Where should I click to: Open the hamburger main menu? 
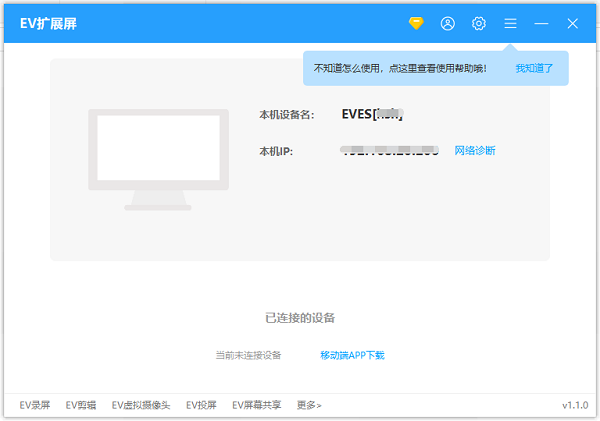[x=510, y=23]
